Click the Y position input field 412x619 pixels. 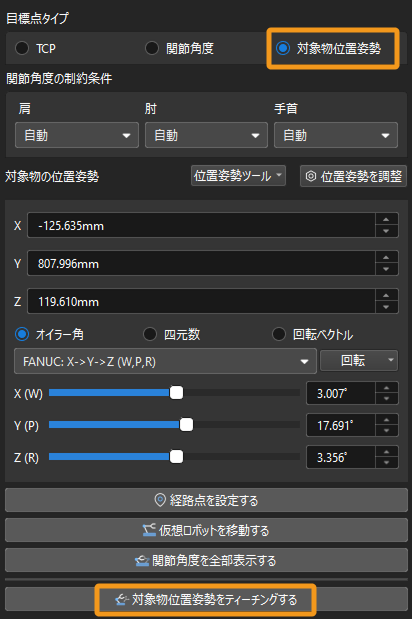click(201, 263)
